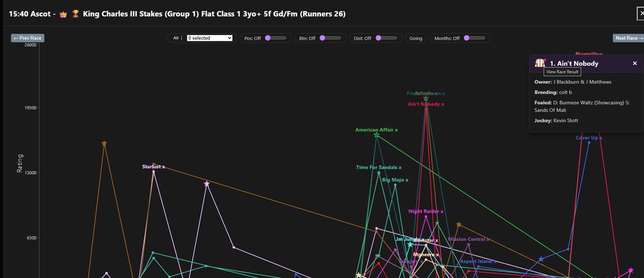Click Starlust's peak data point

(x=153, y=172)
